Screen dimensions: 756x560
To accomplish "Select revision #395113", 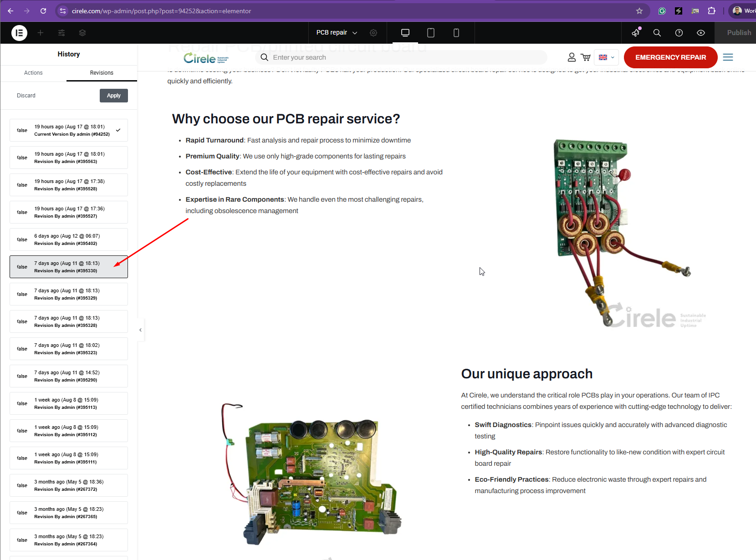I will click(69, 403).
